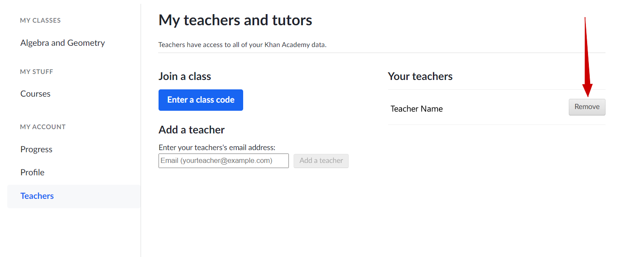The image size is (644, 257).
Task: Go to Courses in the sidebar
Action: tap(35, 94)
